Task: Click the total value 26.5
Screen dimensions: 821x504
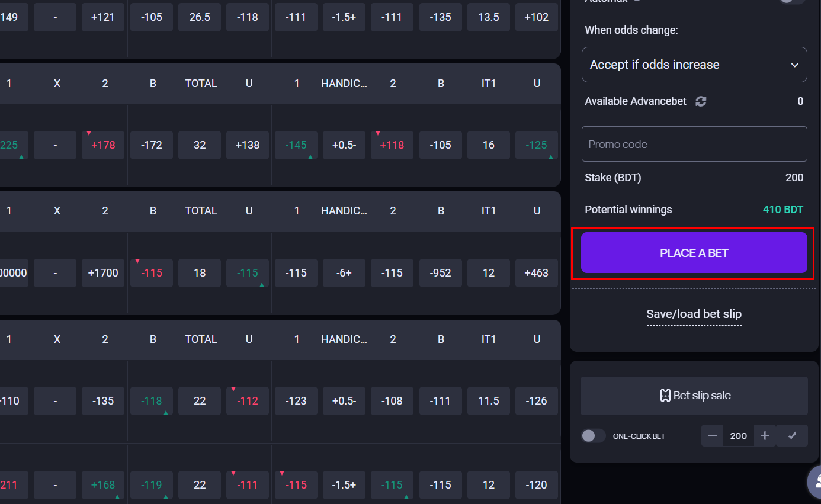Action: click(200, 17)
